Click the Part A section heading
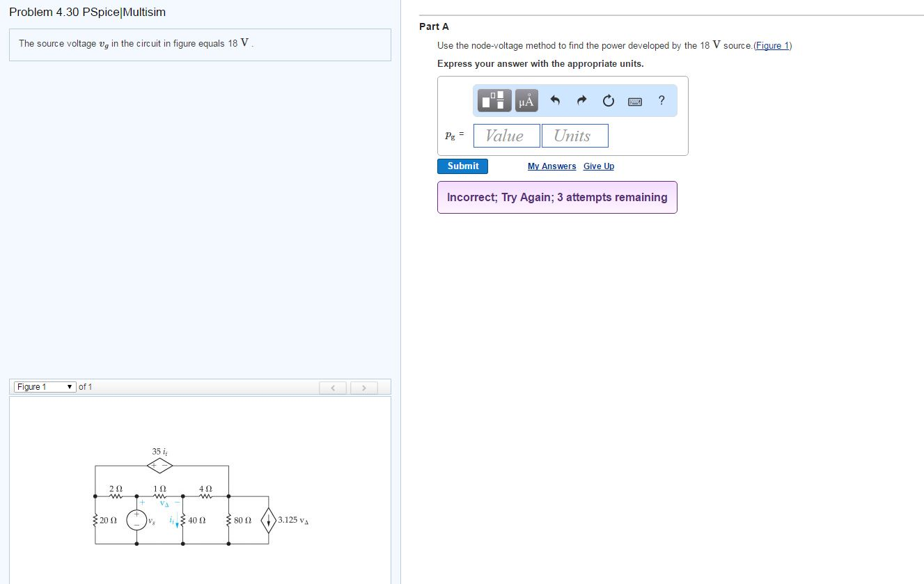This screenshot has width=924, height=584. coord(434,26)
